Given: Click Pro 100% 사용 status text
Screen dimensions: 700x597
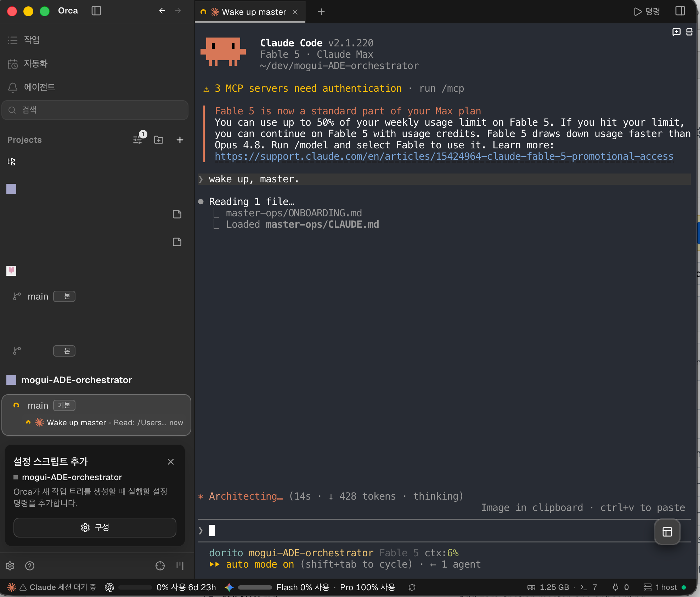Looking at the screenshot, I should [x=368, y=587].
